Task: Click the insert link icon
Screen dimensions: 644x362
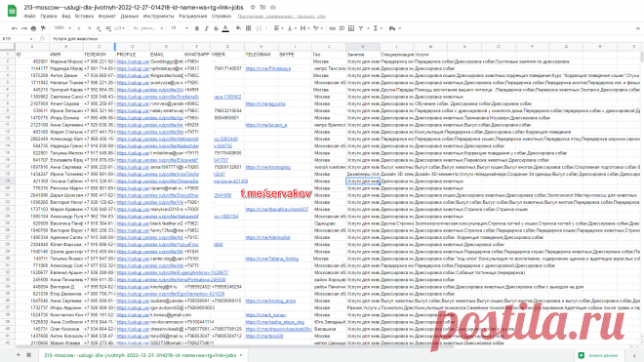Action: 333,28
